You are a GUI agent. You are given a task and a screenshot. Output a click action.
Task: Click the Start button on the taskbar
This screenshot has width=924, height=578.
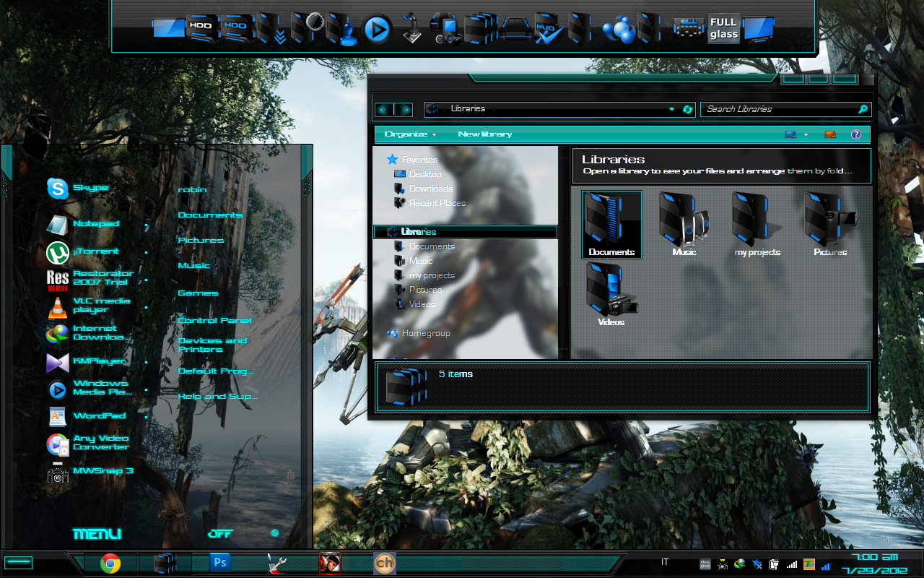(x=19, y=563)
